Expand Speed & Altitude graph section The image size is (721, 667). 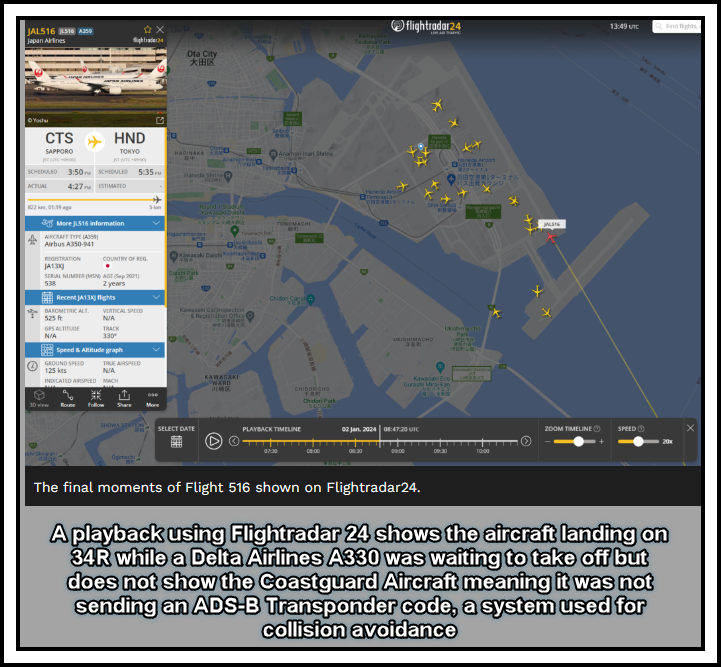(96, 350)
